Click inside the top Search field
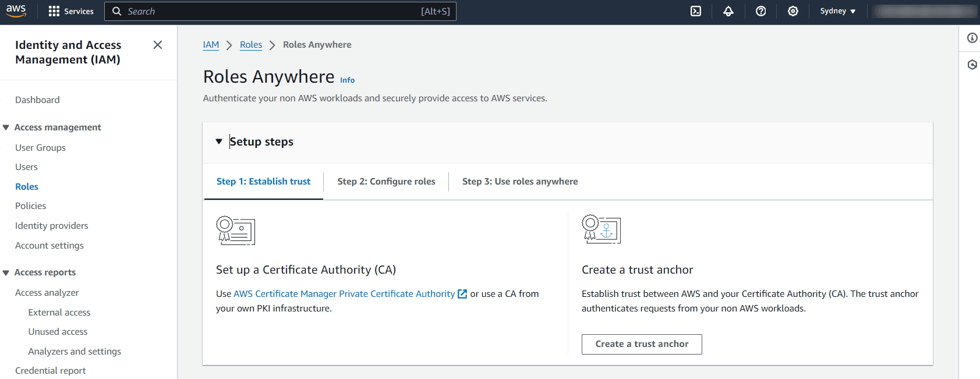The width and height of the screenshot is (980, 379). pos(280,11)
